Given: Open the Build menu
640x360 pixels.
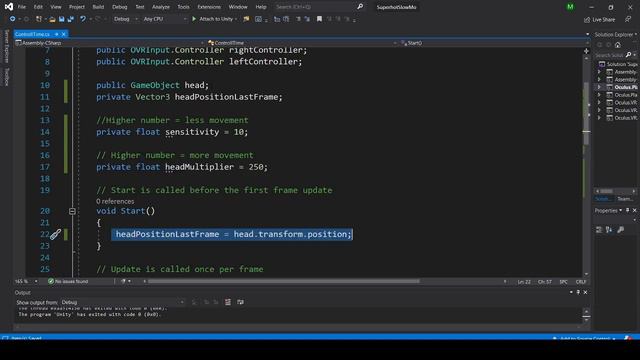Looking at the screenshot, I should (98, 7).
